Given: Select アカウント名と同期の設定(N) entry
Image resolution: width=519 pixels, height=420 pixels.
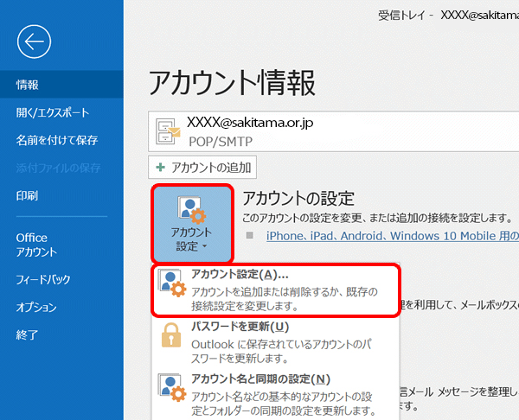Looking at the screenshot, I should point(276,395).
